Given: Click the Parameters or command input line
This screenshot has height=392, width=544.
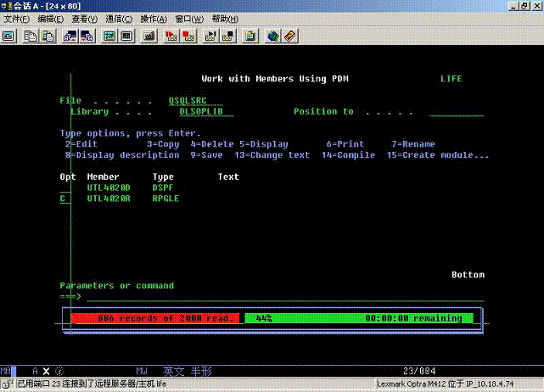Looking at the screenshot, I should coord(285,297).
